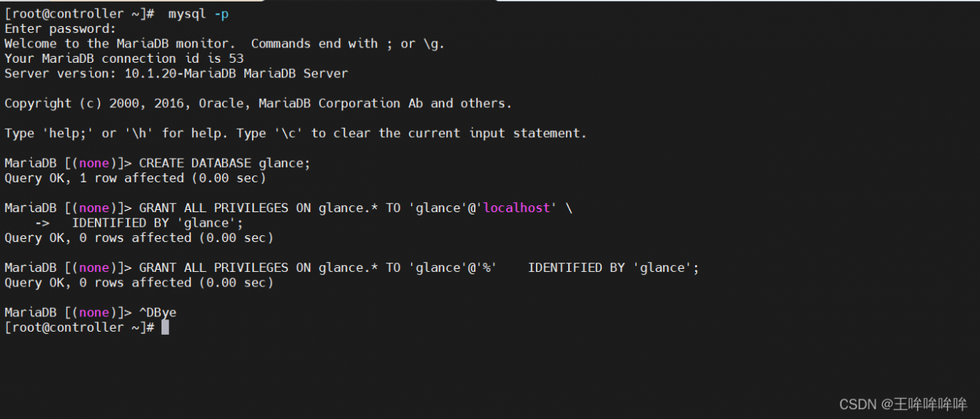Click the pink 'localhost' text in GRANT command
Viewport: 980px width, 419px height.
pyautogui.click(x=516, y=208)
